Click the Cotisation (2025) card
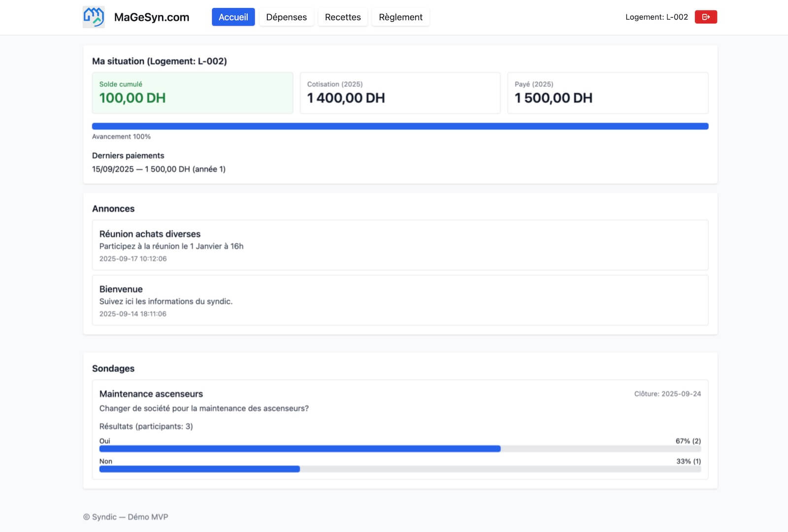This screenshot has width=788, height=532. (400, 93)
